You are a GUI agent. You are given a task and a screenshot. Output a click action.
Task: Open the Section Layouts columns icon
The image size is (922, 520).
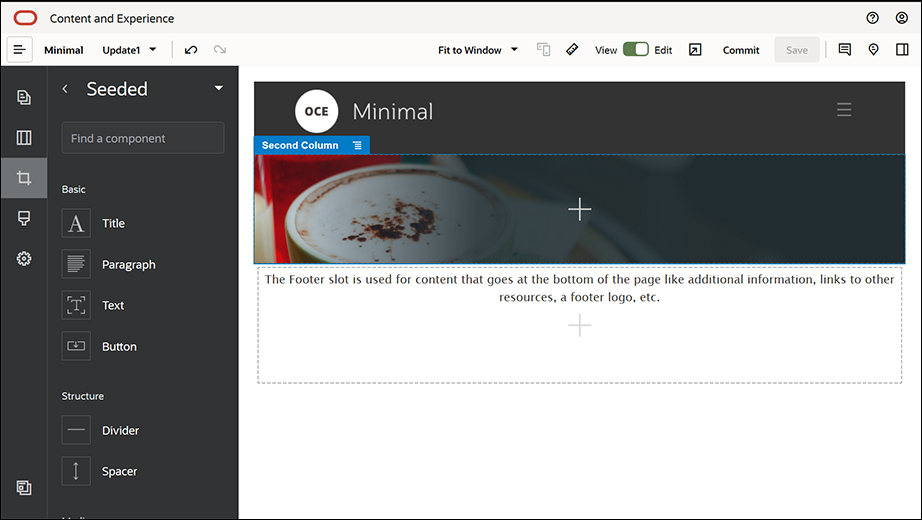point(24,138)
